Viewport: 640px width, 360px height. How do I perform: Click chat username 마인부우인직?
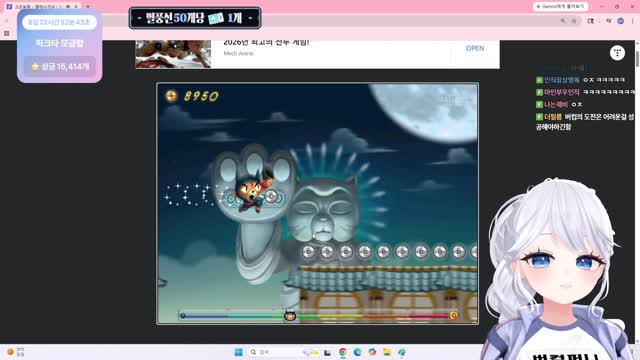point(562,92)
